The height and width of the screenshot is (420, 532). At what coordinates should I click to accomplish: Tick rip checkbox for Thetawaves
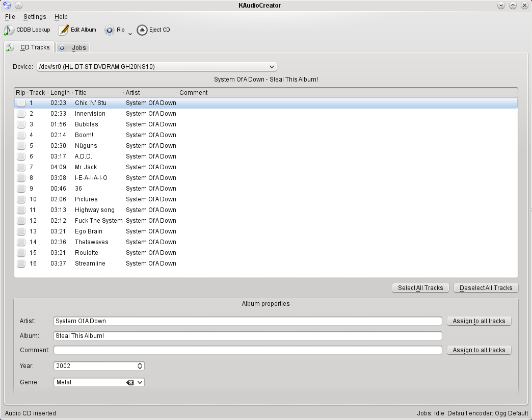pos(21,242)
